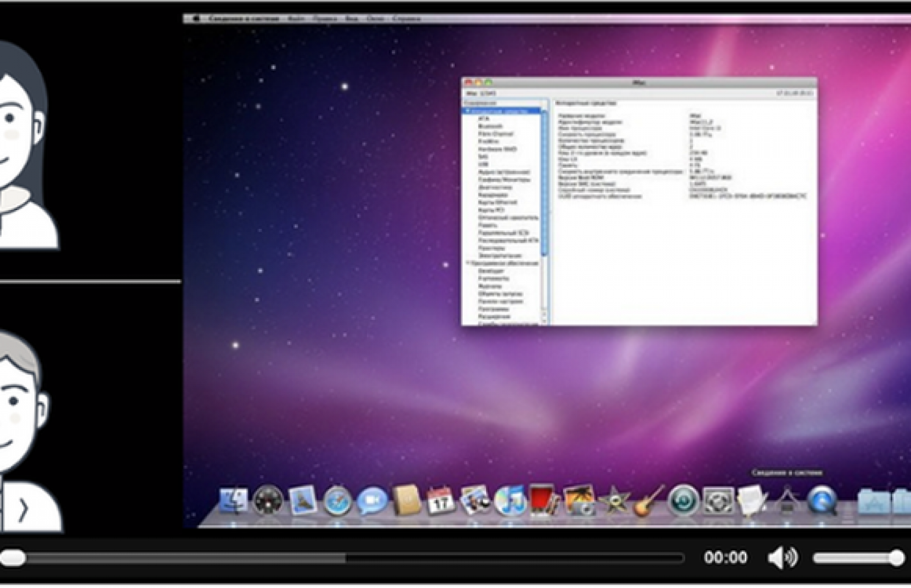Open the Dashboard gauge icon in Dock
The image size is (911, 588).
click(269, 501)
